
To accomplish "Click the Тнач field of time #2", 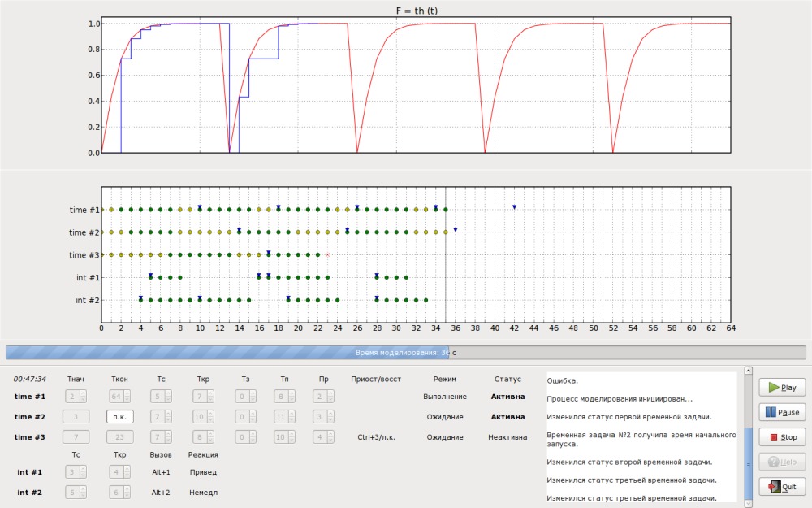I will [76, 417].
